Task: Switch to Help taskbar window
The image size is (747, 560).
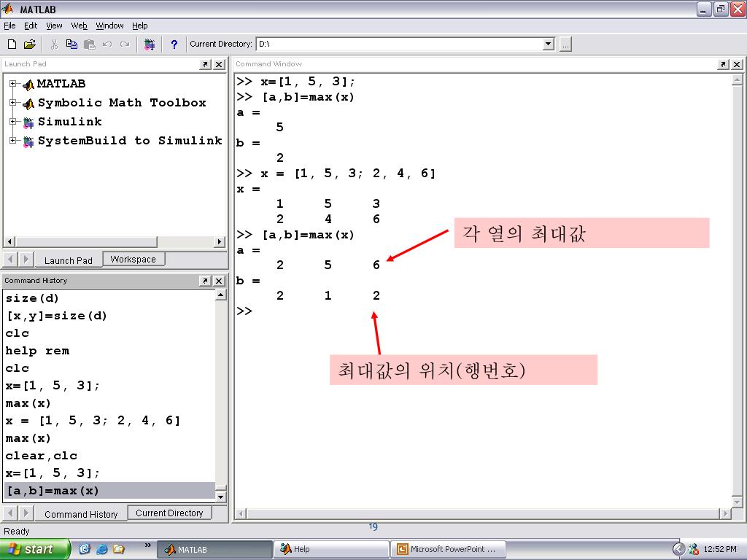Action: click(x=331, y=550)
